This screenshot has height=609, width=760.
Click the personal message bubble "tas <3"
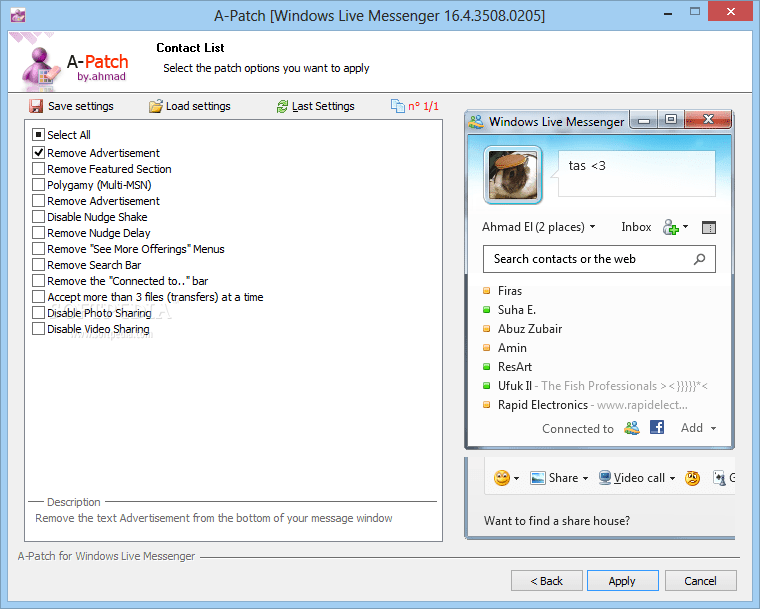(636, 174)
